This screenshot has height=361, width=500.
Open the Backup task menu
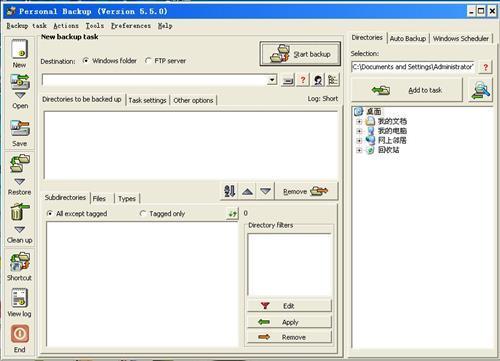coord(26,26)
